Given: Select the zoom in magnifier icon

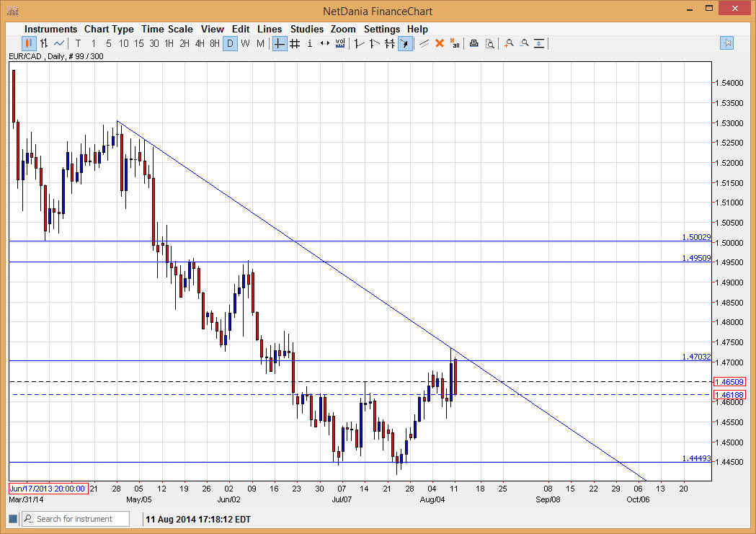Looking at the screenshot, I should coord(507,43).
